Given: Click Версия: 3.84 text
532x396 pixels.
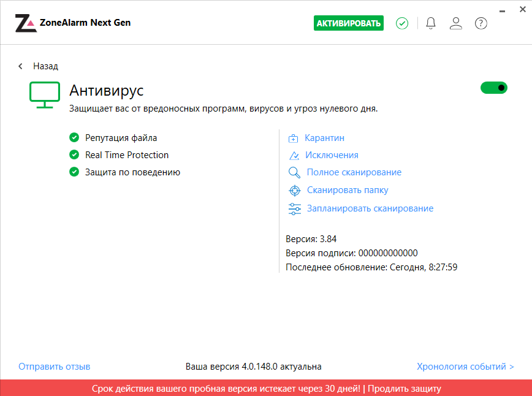Looking at the screenshot, I should point(311,239).
